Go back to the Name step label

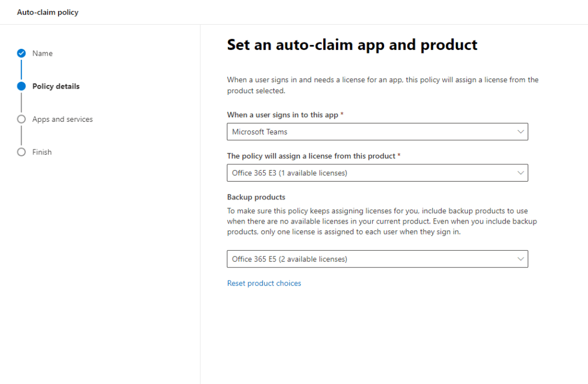pos(42,53)
